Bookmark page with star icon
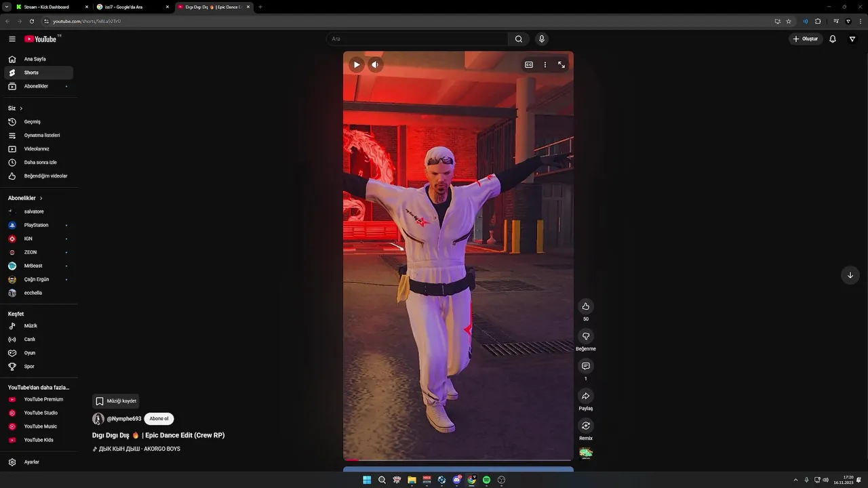This screenshot has width=868, height=488. (x=789, y=21)
